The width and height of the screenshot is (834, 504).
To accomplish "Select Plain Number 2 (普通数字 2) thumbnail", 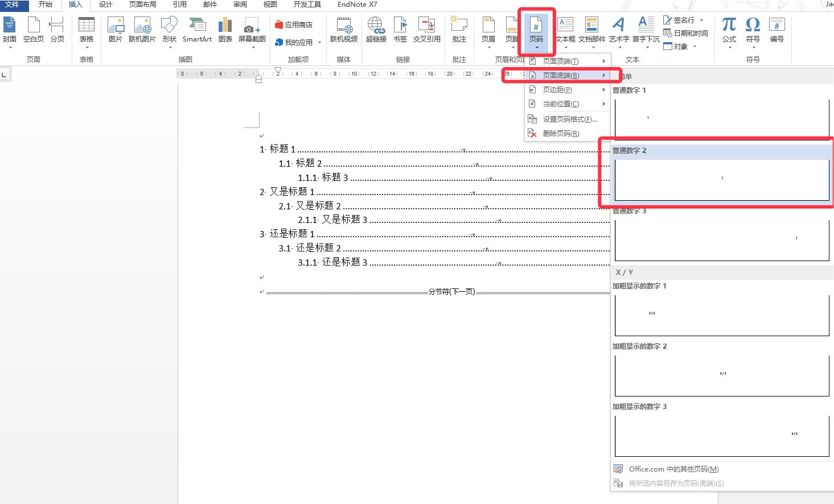I will [722, 180].
